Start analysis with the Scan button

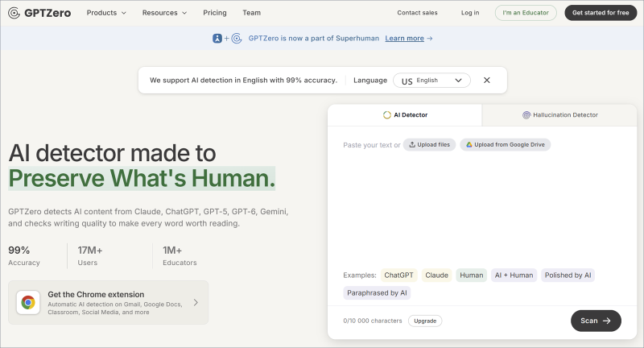pyautogui.click(x=596, y=321)
